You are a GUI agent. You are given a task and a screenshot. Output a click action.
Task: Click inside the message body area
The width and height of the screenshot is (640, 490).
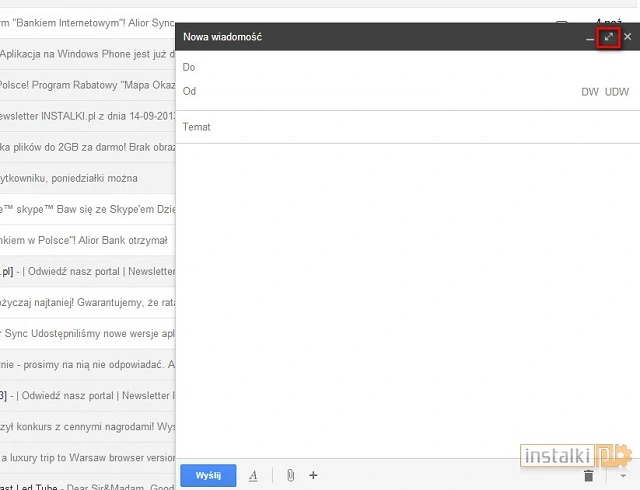407,300
